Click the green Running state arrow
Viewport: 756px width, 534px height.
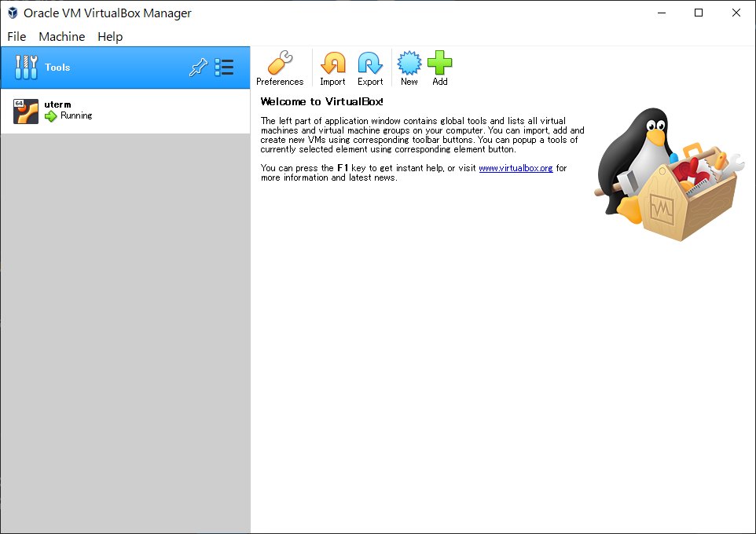point(50,115)
